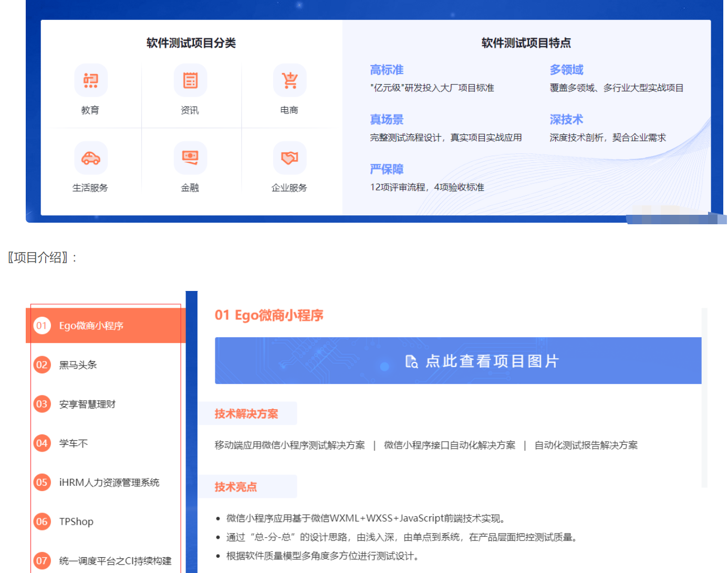Select the 金融 money icon

tap(190, 158)
